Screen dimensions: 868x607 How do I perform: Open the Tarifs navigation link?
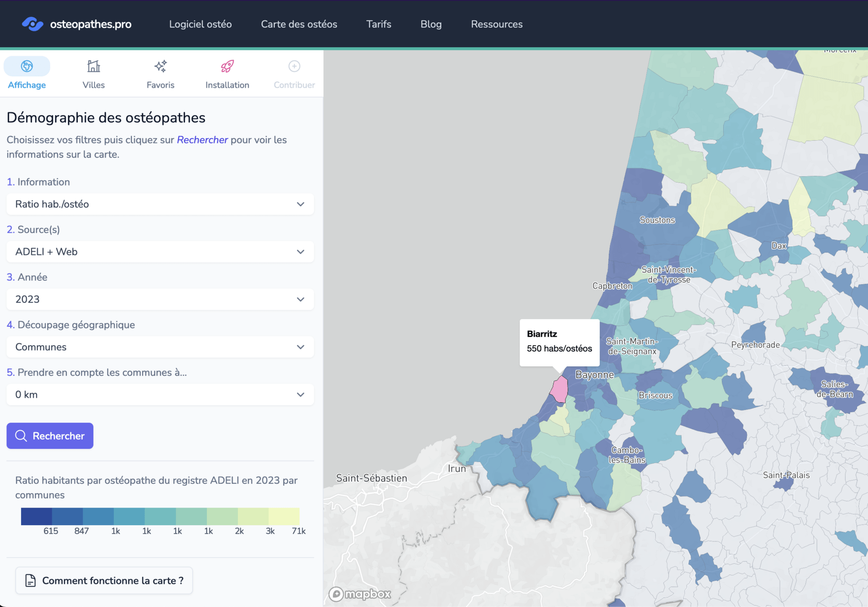click(378, 24)
